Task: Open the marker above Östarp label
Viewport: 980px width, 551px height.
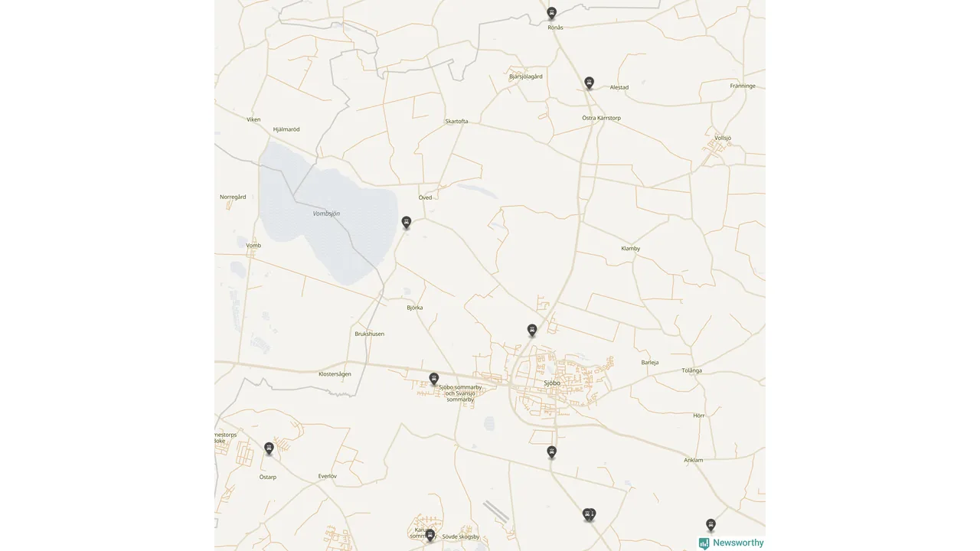Action: (269, 448)
